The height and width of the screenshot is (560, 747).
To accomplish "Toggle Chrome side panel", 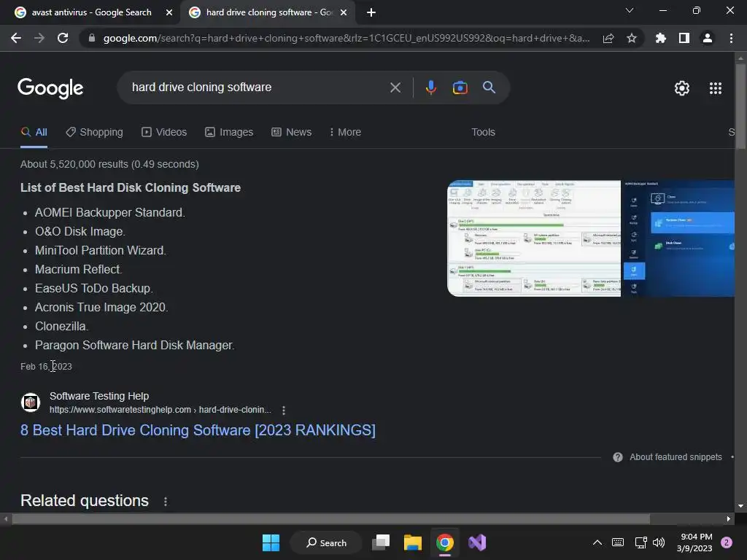I will [x=684, y=38].
